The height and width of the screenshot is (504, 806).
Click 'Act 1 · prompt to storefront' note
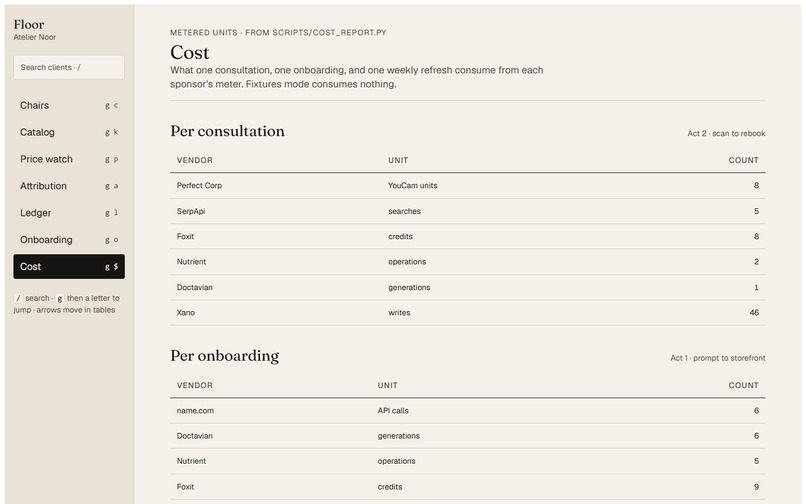click(x=718, y=358)
